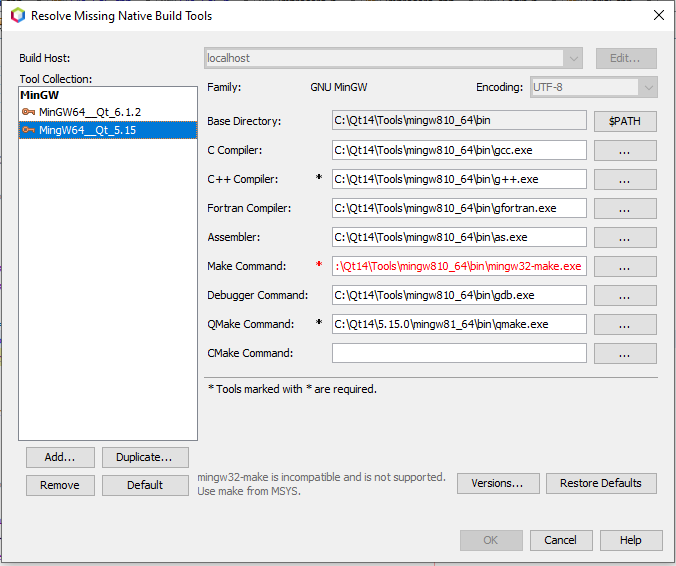Image resolution: width=676 pixels, height=566 pixels.
Task: Browse for the C++ Compiler path
Action: click(625, 179)
